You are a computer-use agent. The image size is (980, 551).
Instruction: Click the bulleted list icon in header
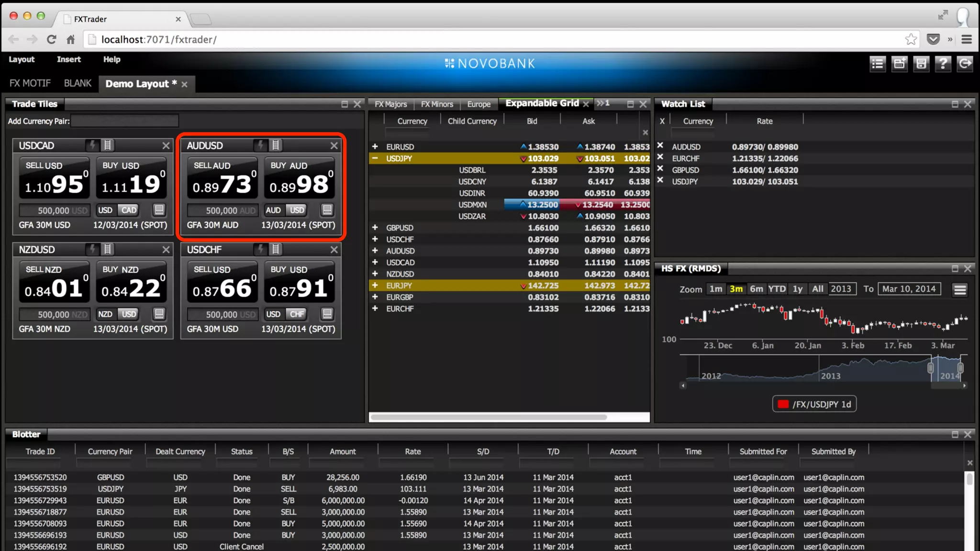click(x=878, y=64)
